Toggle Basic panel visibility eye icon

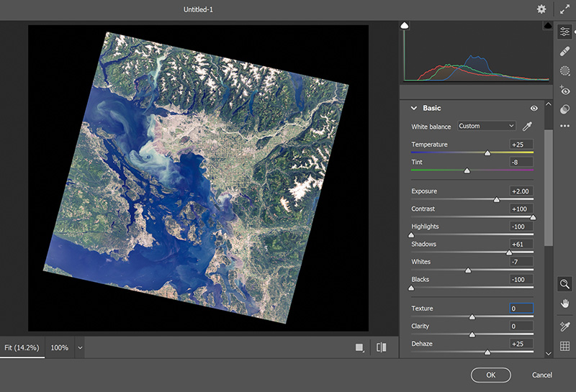[534, 108]
